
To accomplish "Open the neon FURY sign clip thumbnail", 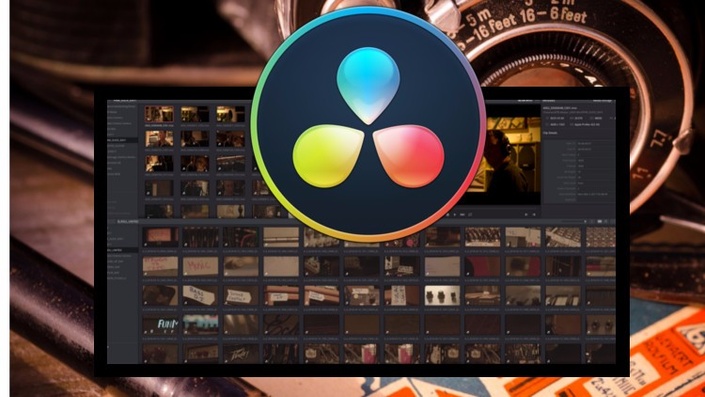I will click(x=161, y=324).
